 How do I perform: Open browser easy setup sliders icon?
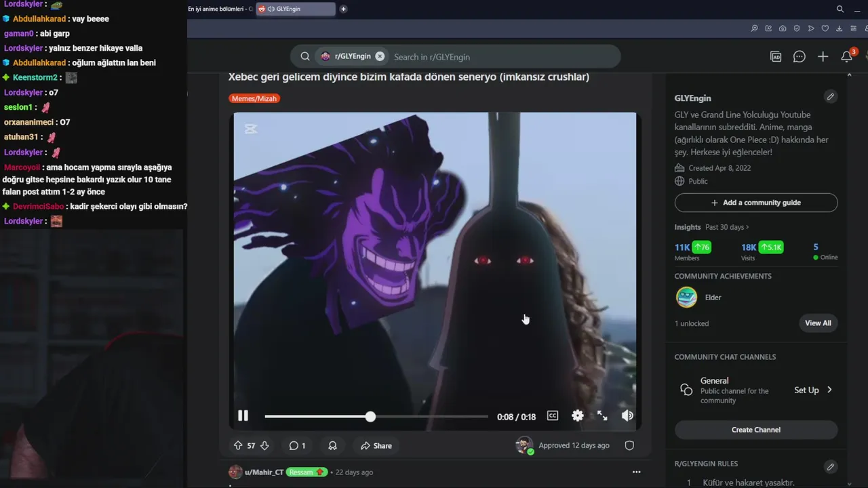tap(854, 28)
